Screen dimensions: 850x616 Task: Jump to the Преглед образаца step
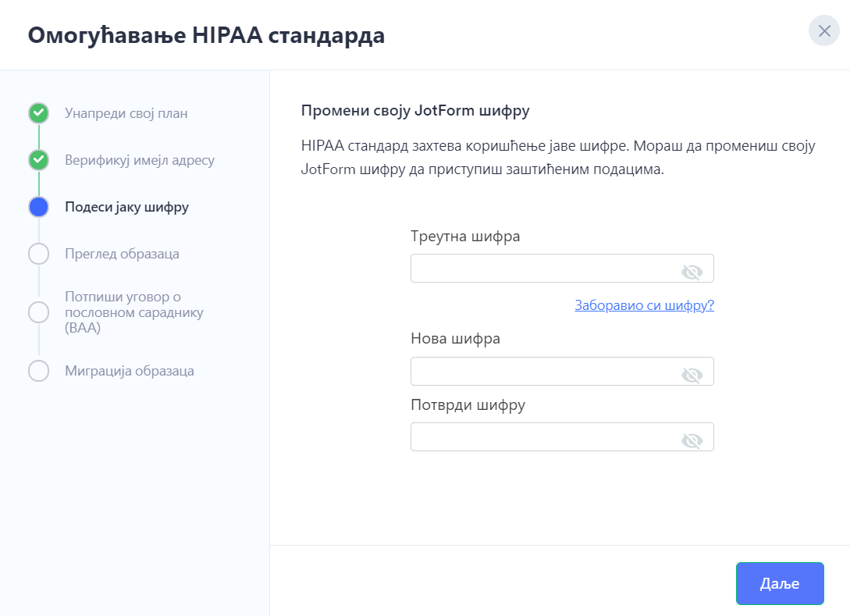(x=122, y=254)
